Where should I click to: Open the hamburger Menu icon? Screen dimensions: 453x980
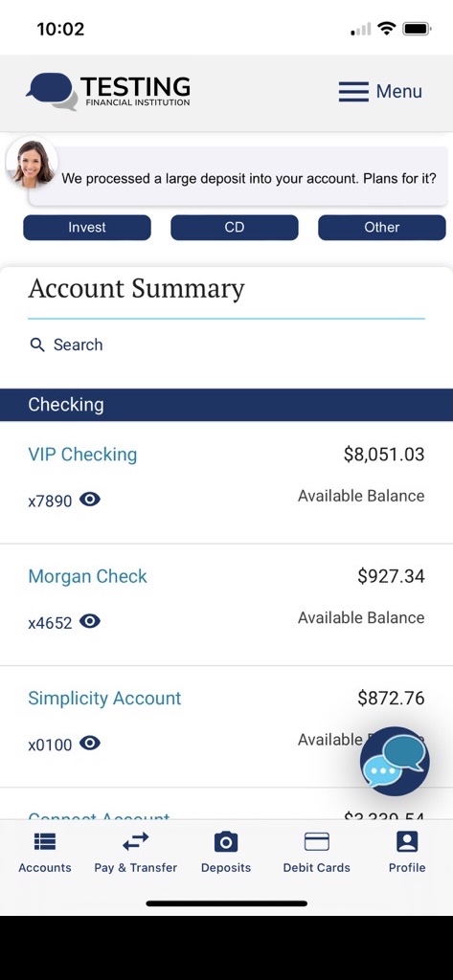tap(353, 91)
